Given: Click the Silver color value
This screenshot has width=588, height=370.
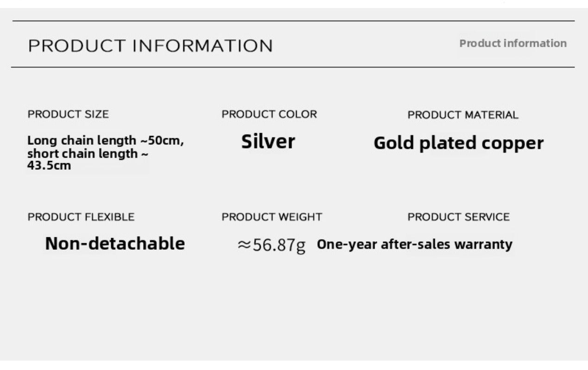Looking at the screenshot, I should click(268, 142).
